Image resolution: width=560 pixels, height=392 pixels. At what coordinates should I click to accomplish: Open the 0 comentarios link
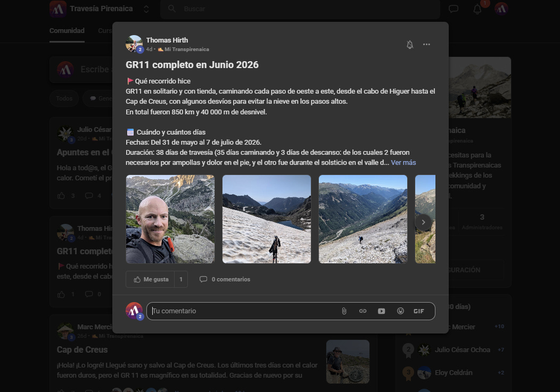[225, 280]
